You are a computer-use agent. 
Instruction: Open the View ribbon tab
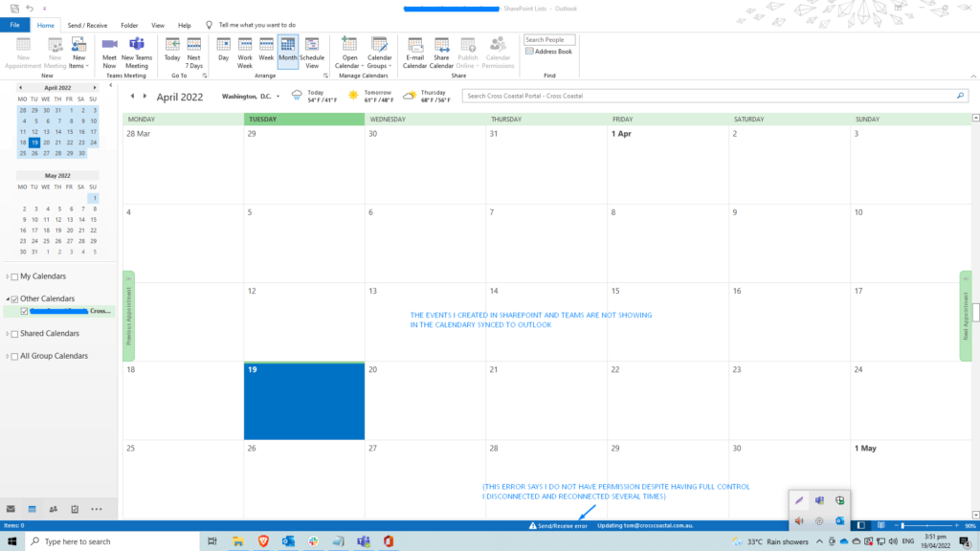point(158,25)
